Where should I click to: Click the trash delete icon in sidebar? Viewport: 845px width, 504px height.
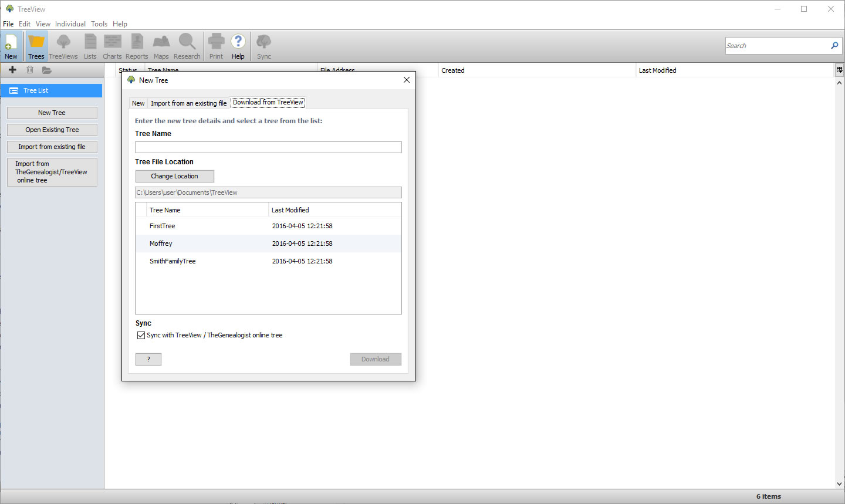point(30,70)
